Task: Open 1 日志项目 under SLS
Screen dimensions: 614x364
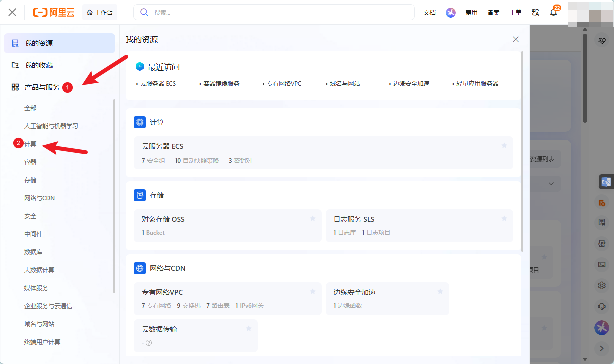Action: pyautogui.click(x=376, y=233)
